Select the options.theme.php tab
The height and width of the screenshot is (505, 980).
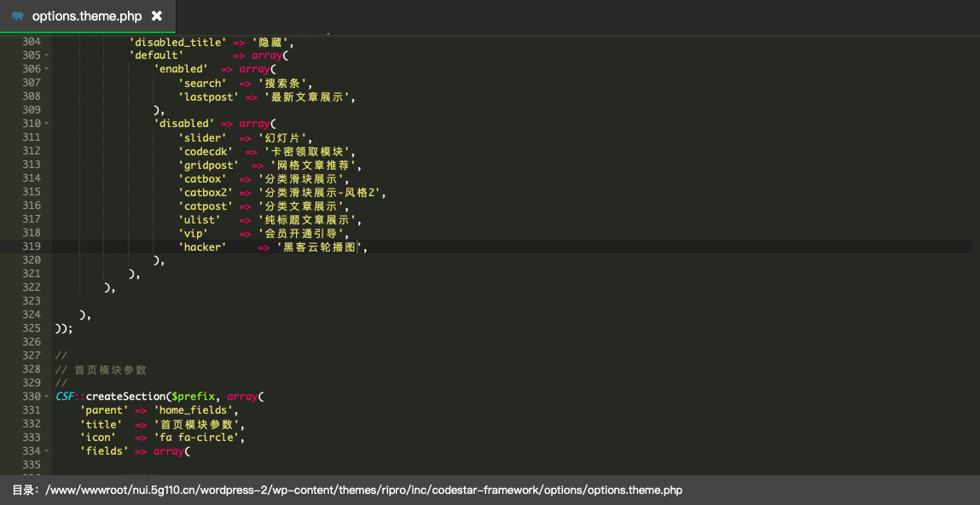pyautogui.click(x=86, y=16)
